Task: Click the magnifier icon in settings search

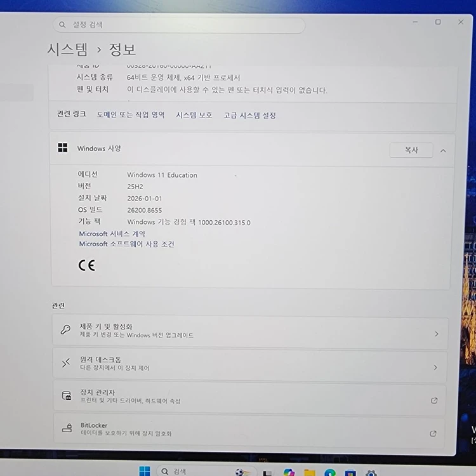Action: click(62, 25)
